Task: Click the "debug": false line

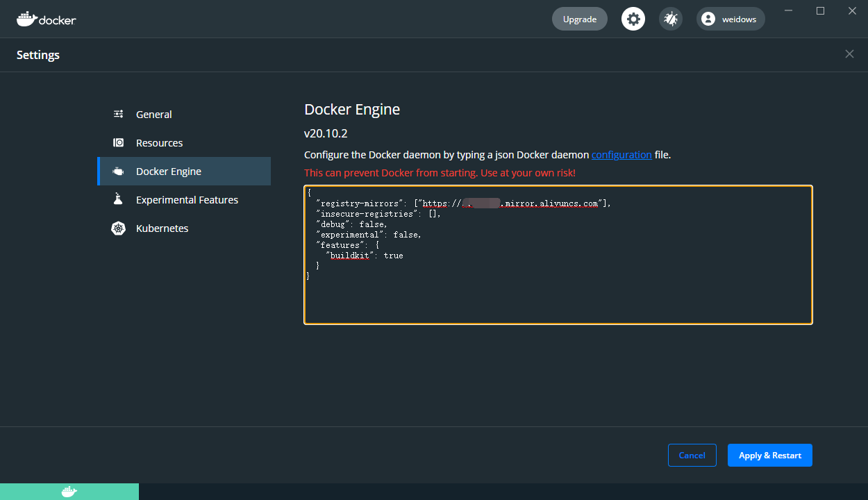Action: pyautogui.click(x=351, y=224)
